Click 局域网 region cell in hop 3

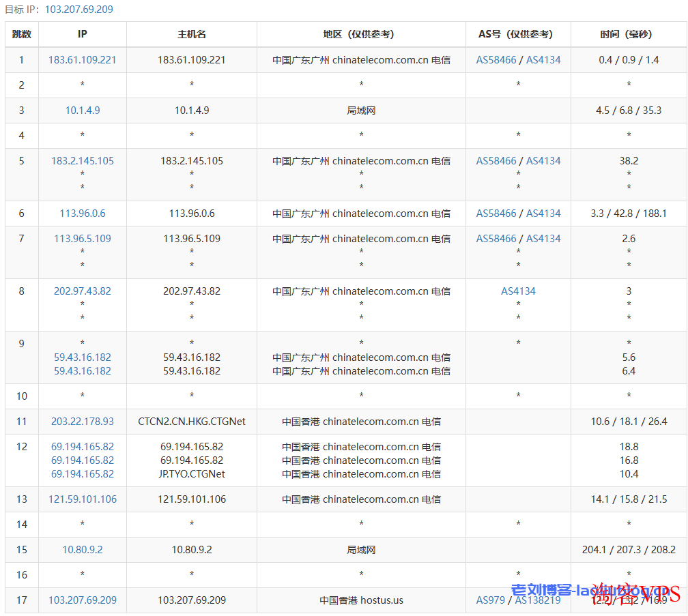(x=361, y=111)
